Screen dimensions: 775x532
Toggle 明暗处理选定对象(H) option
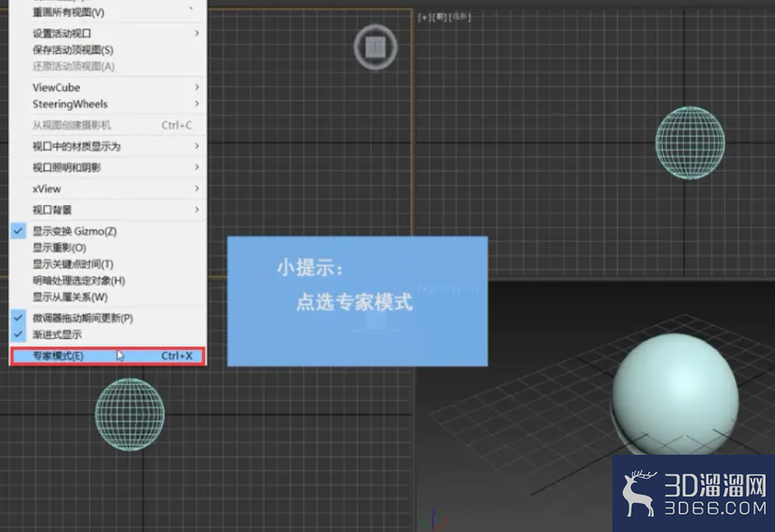pos(107,281)
